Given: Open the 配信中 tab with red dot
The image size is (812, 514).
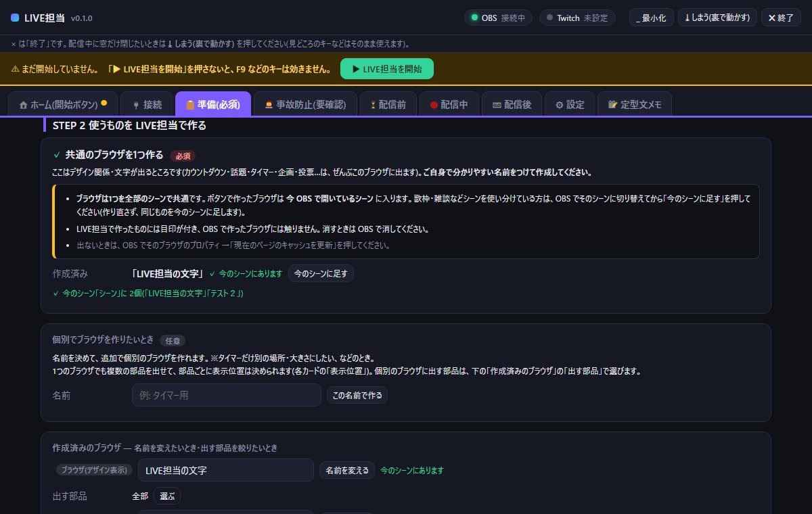Looking at the screenshot, I should tap(449, 104).
